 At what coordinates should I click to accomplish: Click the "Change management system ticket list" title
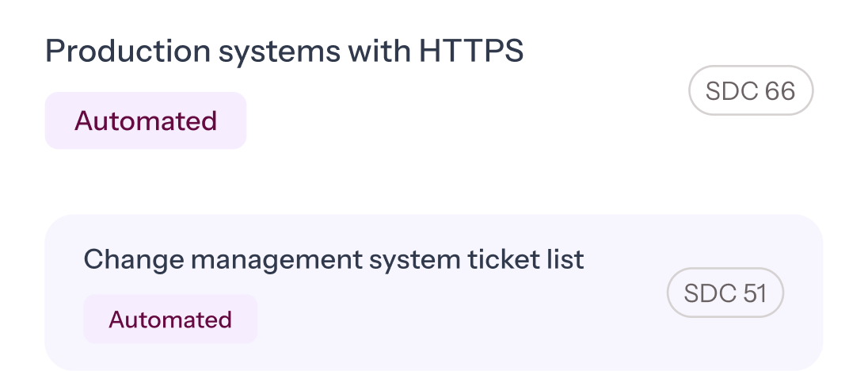pyautogui.click(x=333, y=259)
